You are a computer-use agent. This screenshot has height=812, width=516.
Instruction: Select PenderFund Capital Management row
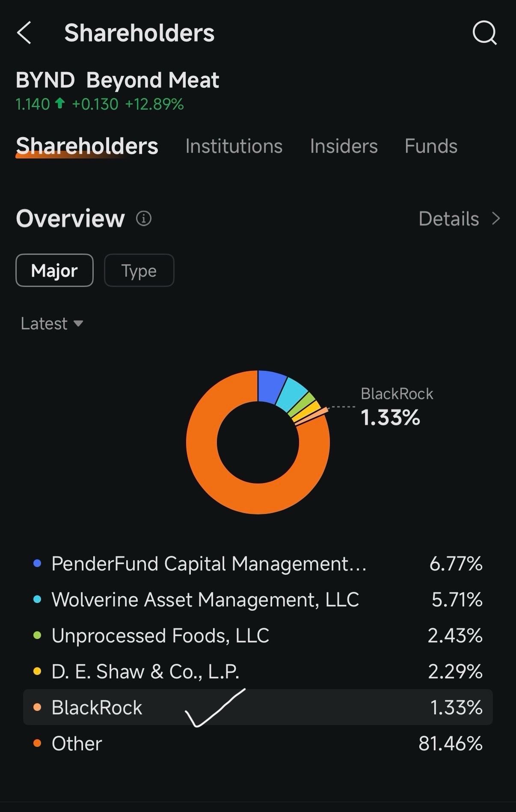[x=258, y=564]
